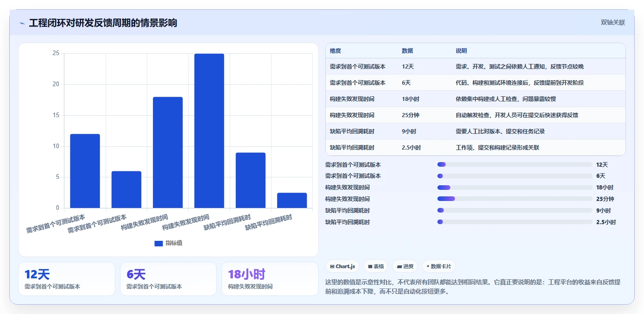Open the Chart.js tag chip
644x314 pixels.
click(342, 266)
